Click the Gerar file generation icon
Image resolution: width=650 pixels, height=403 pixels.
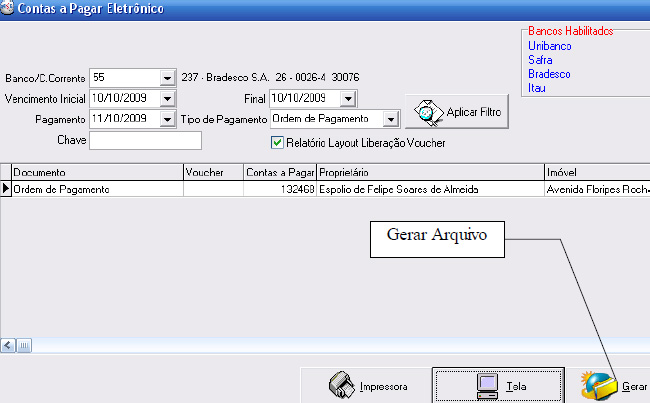point(598,385)
